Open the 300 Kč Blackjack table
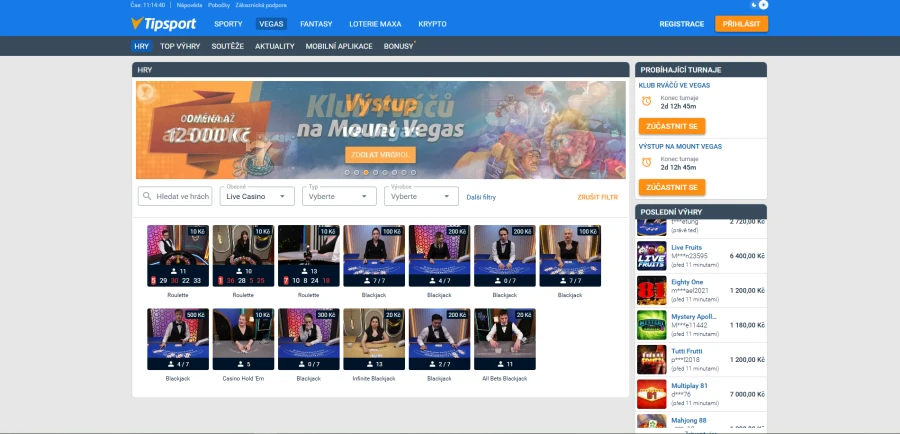The height and width of the screenshot is (434, 900). tap(309, 339)
